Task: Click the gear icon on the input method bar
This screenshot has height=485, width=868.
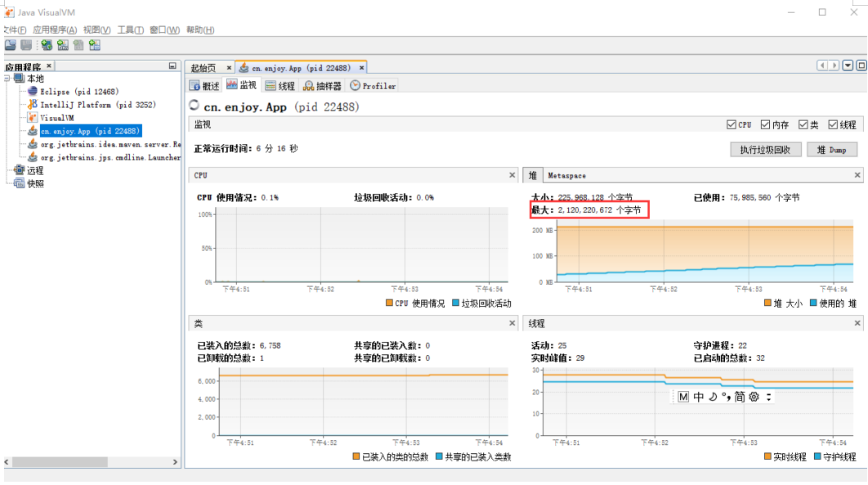Action: pyautogui.click(x=754, y=397)
